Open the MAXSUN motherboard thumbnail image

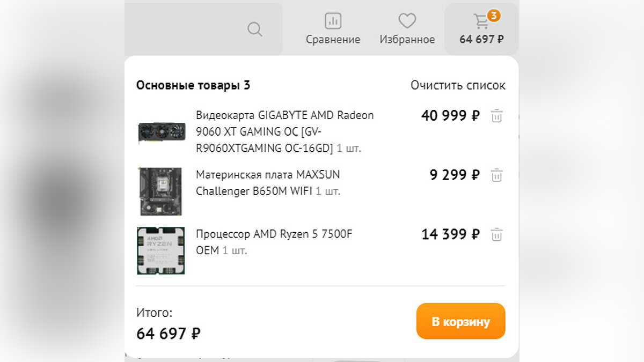click(x=160, y=191)
